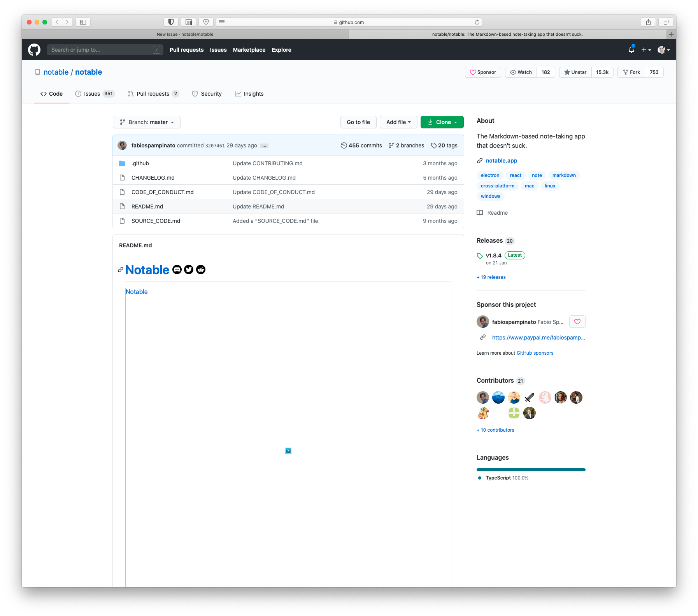Screen dimensions: 698x616
Task: Open the notable.app website link
Action: (x=501, y=161)
